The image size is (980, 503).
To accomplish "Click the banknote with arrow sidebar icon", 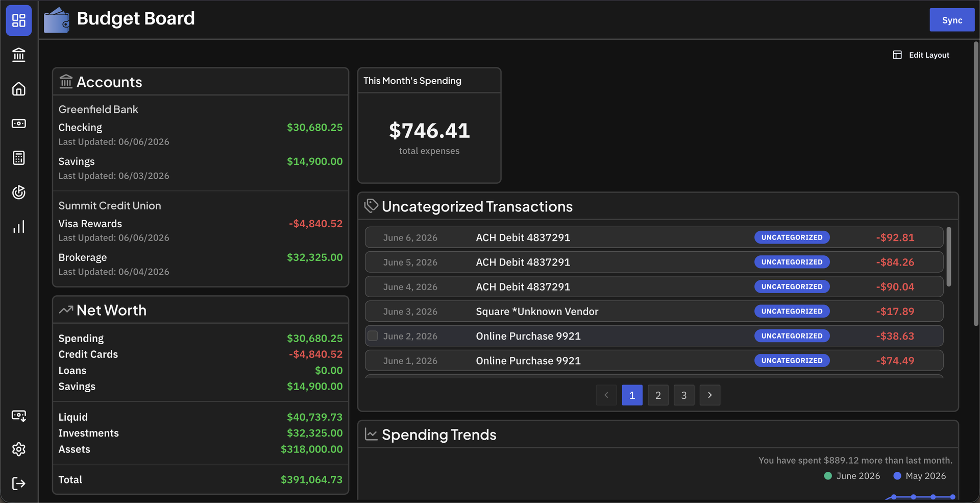I will [x=19, y=416].
